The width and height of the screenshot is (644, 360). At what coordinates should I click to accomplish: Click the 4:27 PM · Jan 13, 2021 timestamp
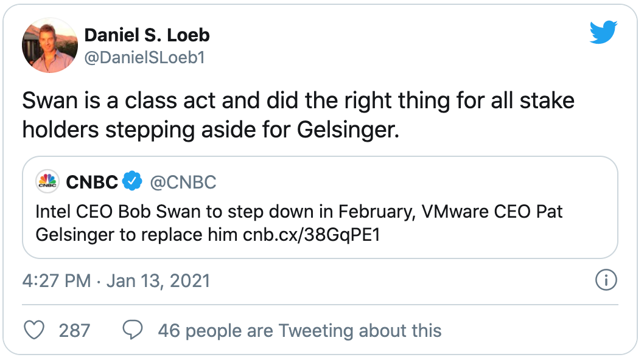click(116, 281)
